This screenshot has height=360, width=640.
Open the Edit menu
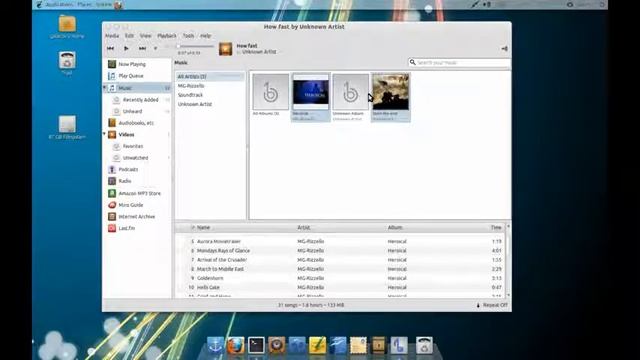coord(129,36)
